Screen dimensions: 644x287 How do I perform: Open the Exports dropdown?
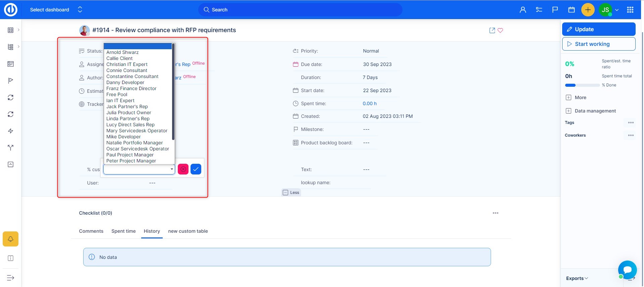[x=577, y=278]
